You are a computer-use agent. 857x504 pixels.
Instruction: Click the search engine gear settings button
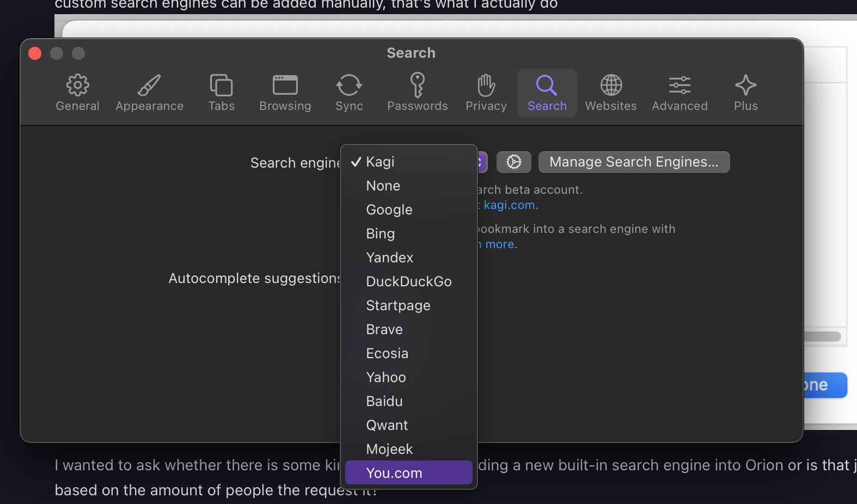point(513,162)
